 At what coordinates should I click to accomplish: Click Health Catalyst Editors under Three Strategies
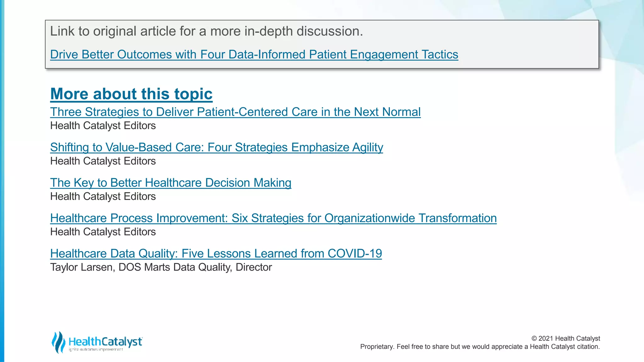pos(103,126)
